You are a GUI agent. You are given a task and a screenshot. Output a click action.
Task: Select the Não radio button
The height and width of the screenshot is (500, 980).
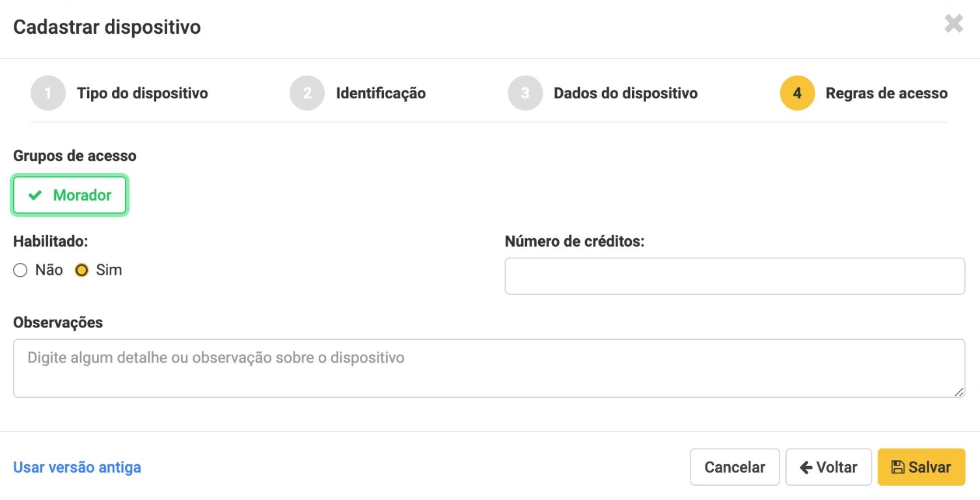[20, 270]
